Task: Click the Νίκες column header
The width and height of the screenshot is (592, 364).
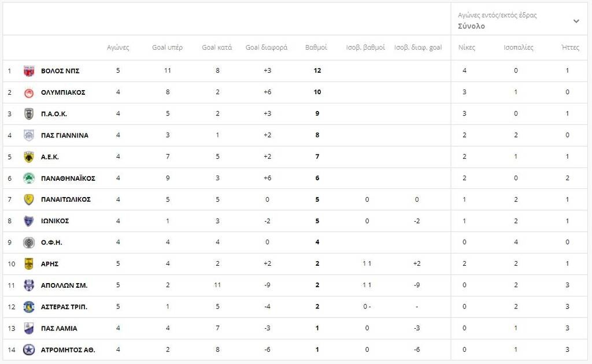Action: click(467, 47)
